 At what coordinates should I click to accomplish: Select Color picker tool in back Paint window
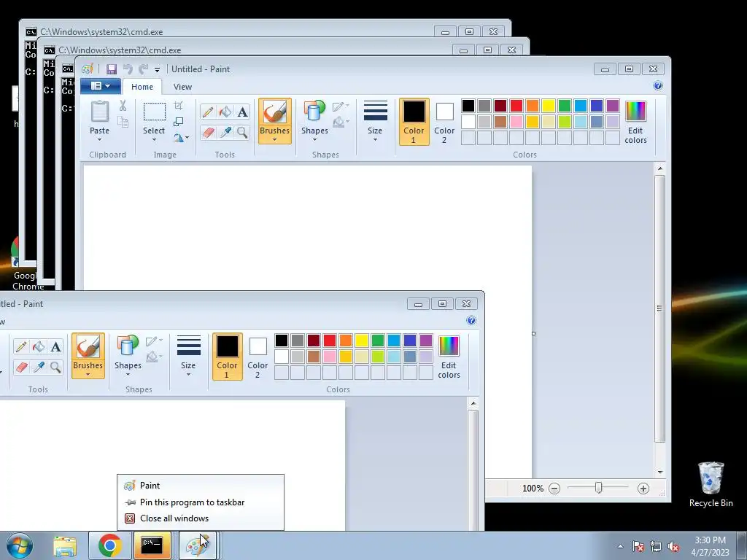point(225,133)
